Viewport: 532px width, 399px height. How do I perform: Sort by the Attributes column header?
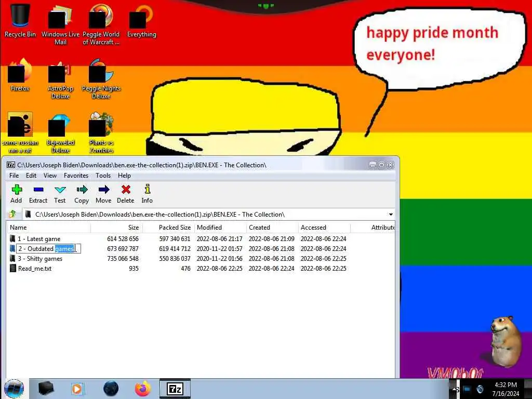[x=373, y=228]
